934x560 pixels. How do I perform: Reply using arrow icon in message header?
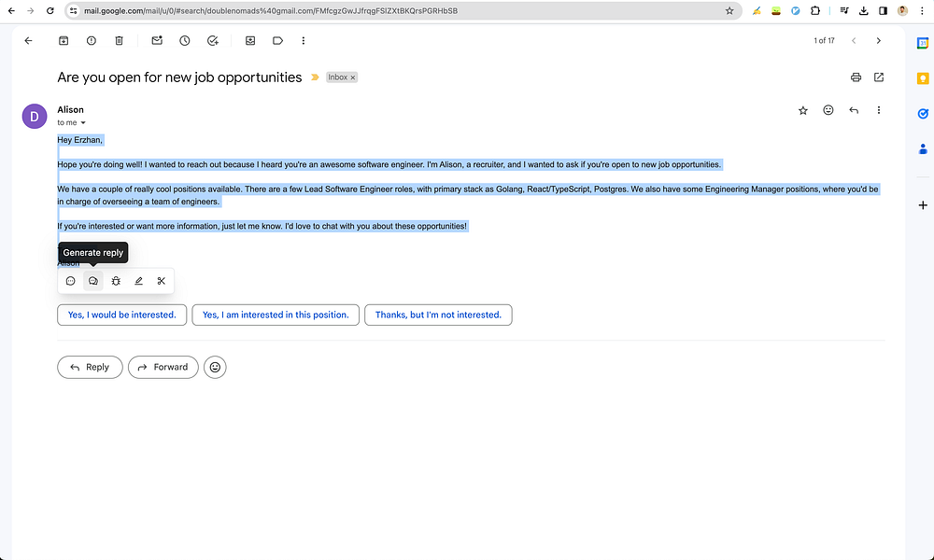coord(854,110)
